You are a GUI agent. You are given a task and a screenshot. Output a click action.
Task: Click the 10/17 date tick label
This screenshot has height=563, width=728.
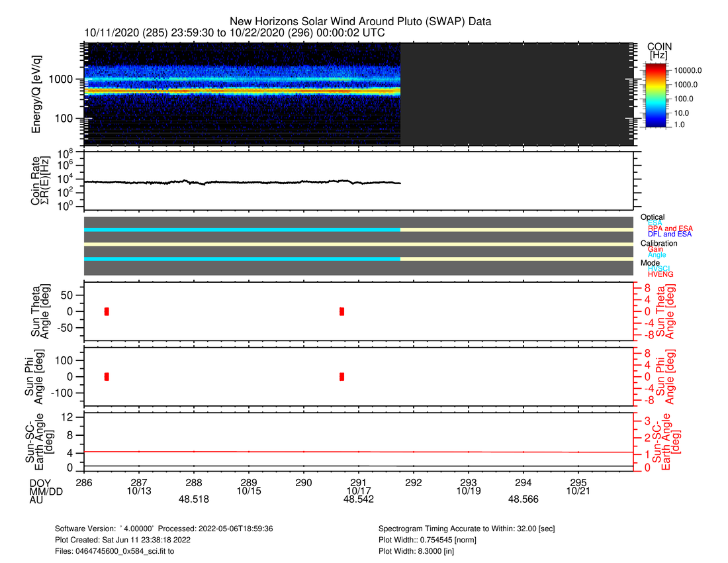(x=358, y=491)
